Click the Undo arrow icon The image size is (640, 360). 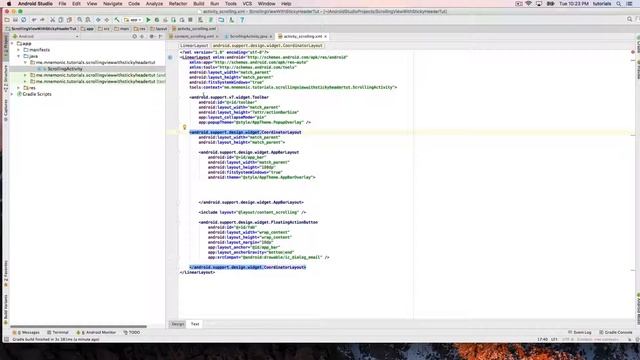click(34, 20)
